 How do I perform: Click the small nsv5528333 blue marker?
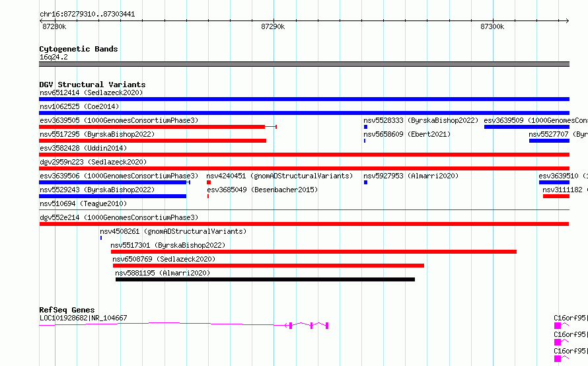click(365, 127)
